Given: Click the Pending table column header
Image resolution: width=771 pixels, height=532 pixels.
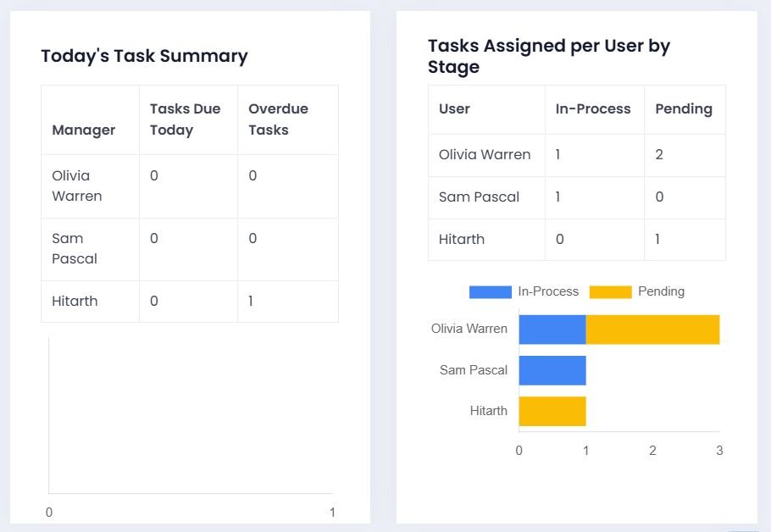Looking at the screenshot, I should click(x=684, y=108).
